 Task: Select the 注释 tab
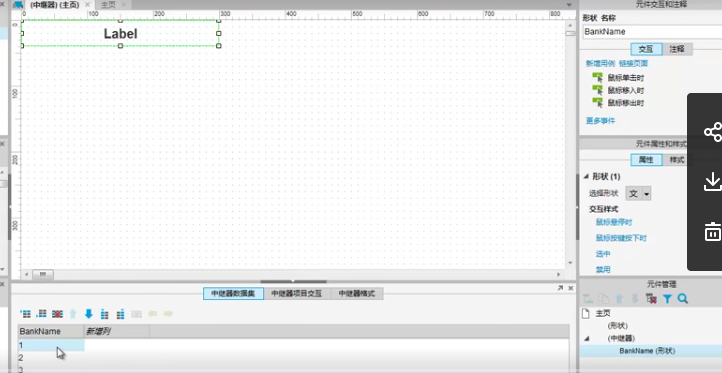tap(677, 49)
